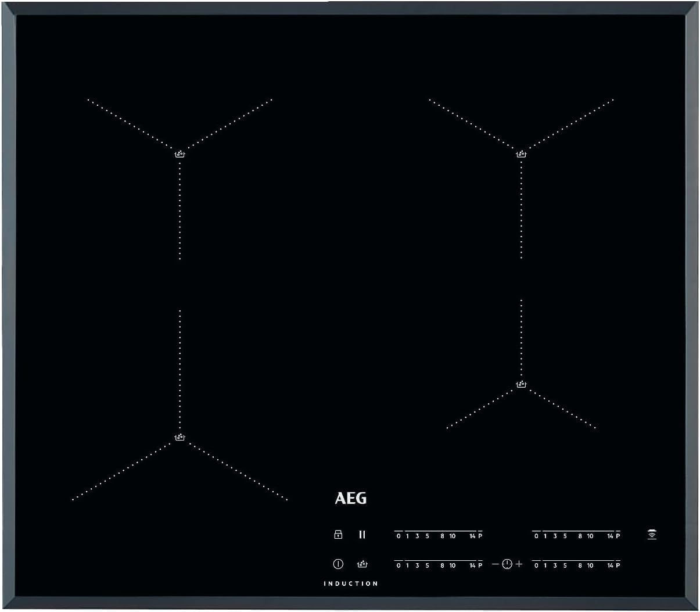The image size is (700, 612).
Task: Select the front-left cooking zone marker
Action: click(181, 438)
